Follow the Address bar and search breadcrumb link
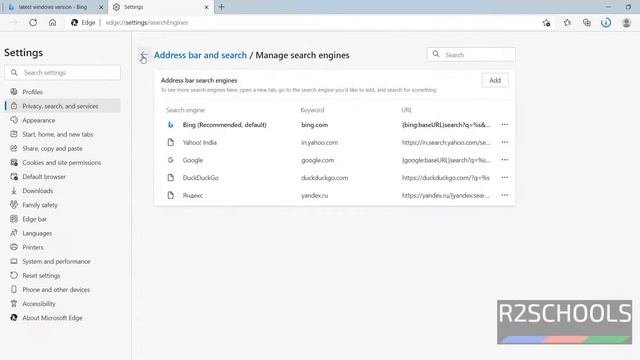This screenshot has height=360, width=640. [x=200, y=55]
